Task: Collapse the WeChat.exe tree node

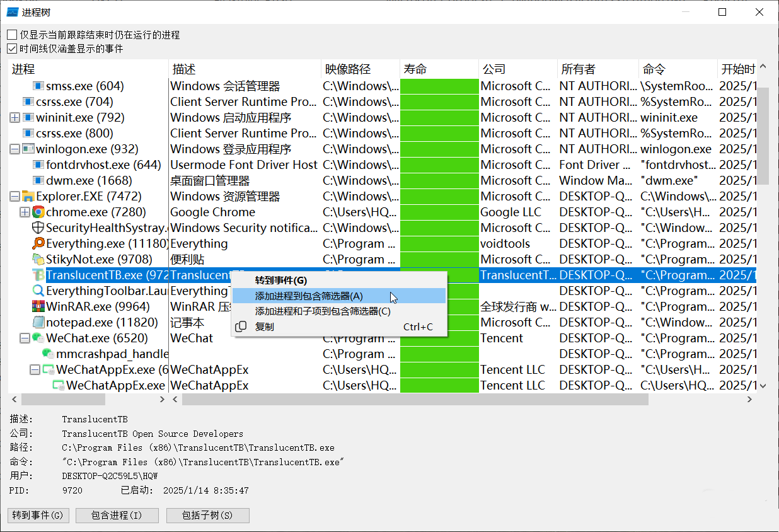Action: pos(25,338)
